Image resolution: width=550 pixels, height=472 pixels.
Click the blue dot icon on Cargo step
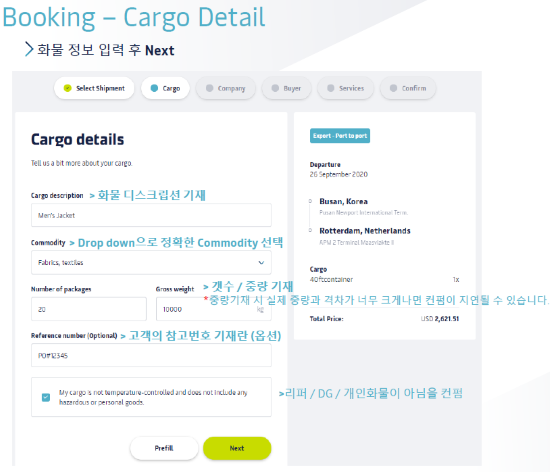154,88
